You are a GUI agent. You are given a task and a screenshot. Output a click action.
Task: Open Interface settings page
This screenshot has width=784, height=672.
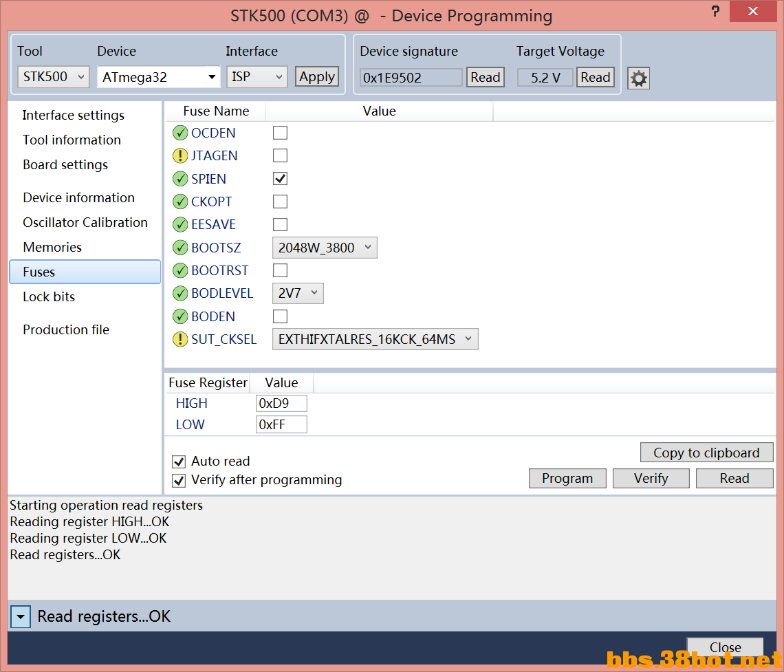click(74, 116)
